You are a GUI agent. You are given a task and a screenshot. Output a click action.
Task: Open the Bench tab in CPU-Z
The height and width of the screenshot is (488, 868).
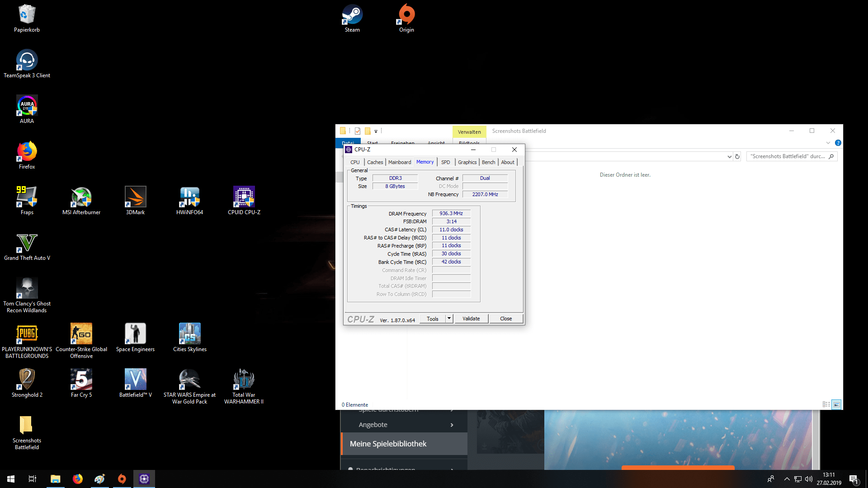pyautogui.click(x=488, y=162)
